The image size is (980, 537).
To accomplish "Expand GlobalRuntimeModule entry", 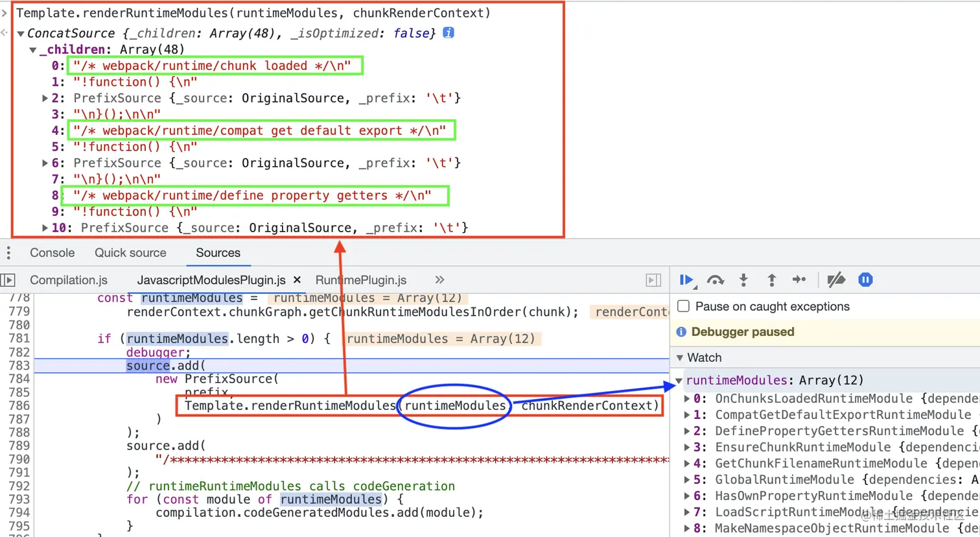I will pyautogui.click(x=687, y=480).
